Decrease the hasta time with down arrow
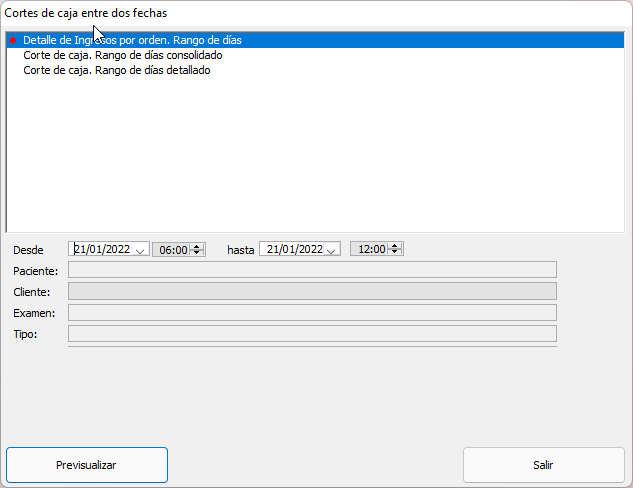Screen dimensions: 633x488 [395, 253]
